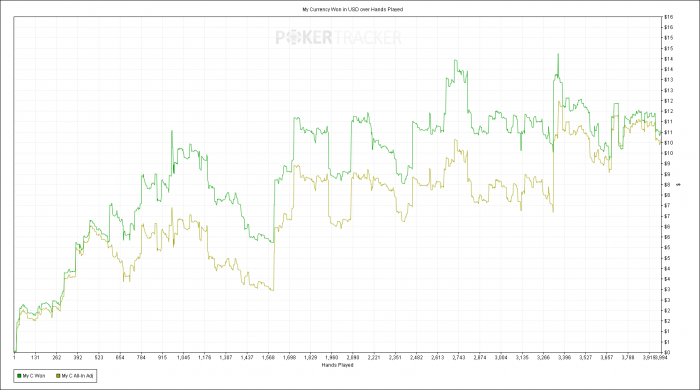Click the '2,221' x-axis tick label

tap(374, 357)
